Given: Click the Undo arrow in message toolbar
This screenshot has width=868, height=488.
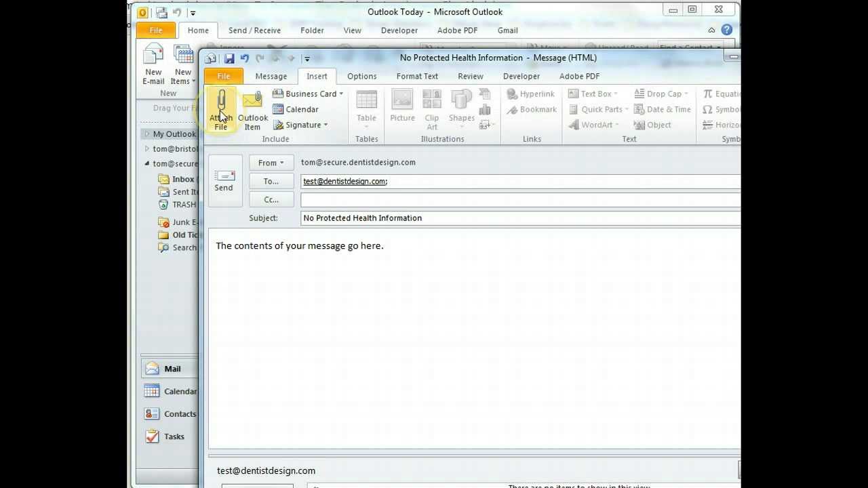Looking at the screenshot, I should point(244,58).
